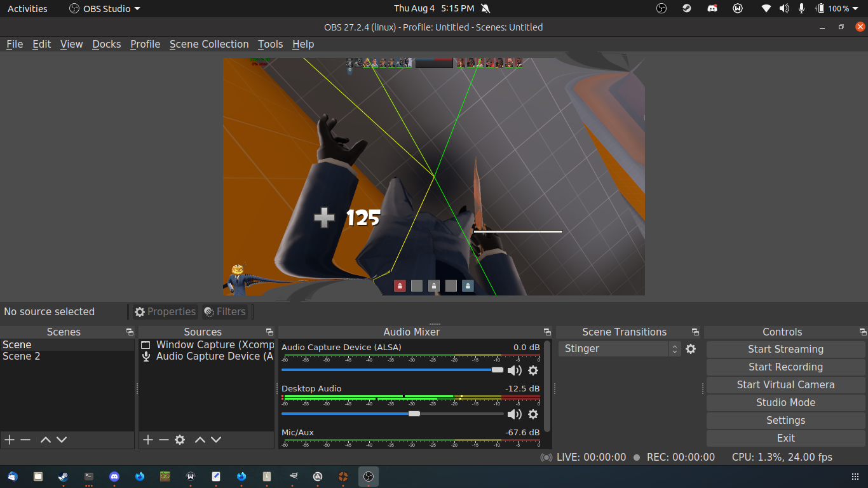Move source down in Sources panel
The height and width of the screenshot is (488, 868).
[216, 440]
